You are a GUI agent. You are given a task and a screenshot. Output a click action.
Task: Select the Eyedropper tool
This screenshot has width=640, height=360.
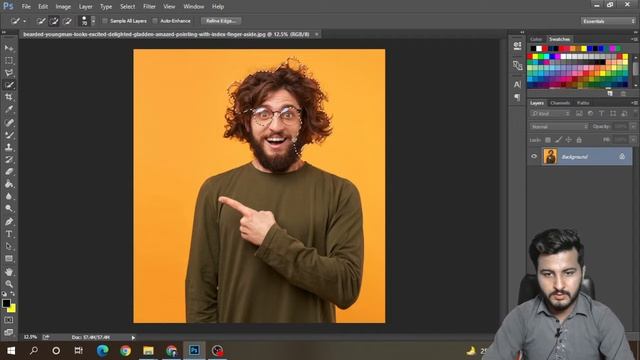[9, 109]
